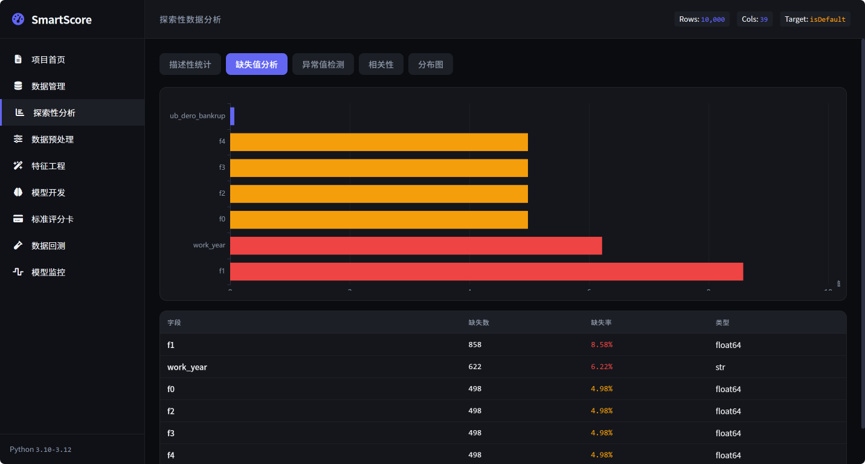The image size is (865, 464).
Task: Open 模型开发 section
Action: tap(72, 192)
